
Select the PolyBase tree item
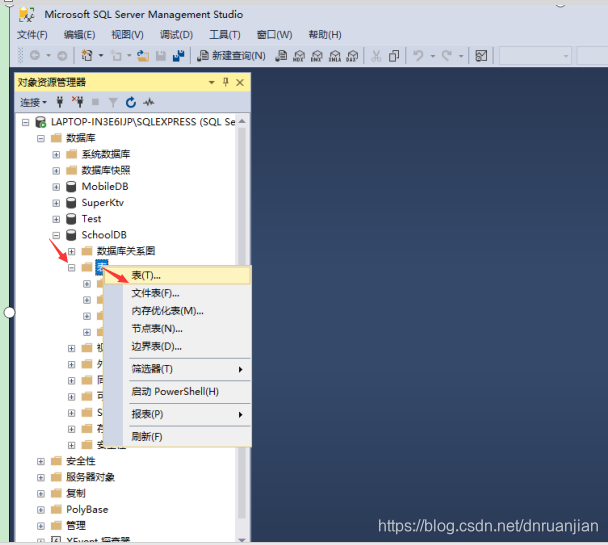pos(87,509)
